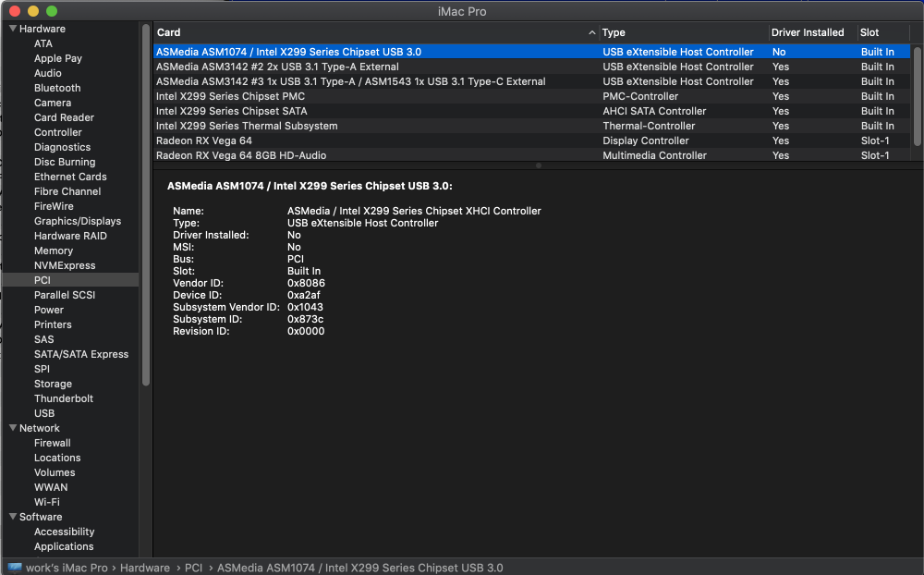Click the Subsystem ID value 0x873c
This screenshot has height=575, width=924.
(x=305, y=319)
